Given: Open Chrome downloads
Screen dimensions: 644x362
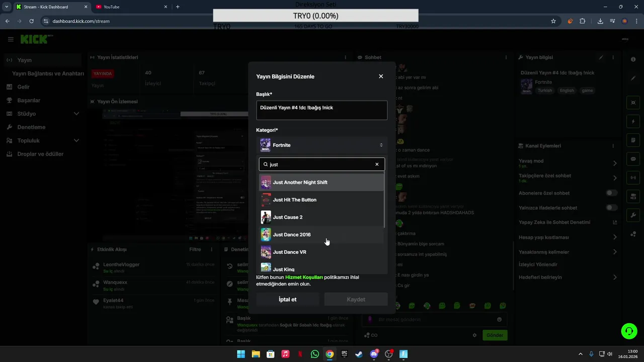Looking at the screenshot, I should click(x=600, y=21).
